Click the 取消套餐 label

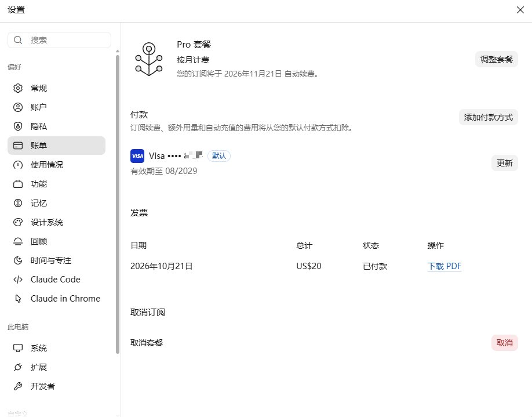point(147,343)
